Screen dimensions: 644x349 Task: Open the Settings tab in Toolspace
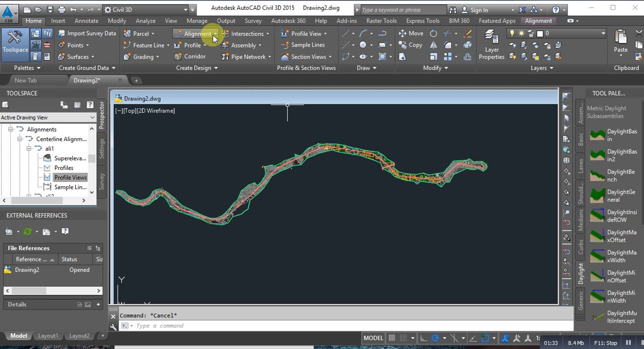(102, 148)
